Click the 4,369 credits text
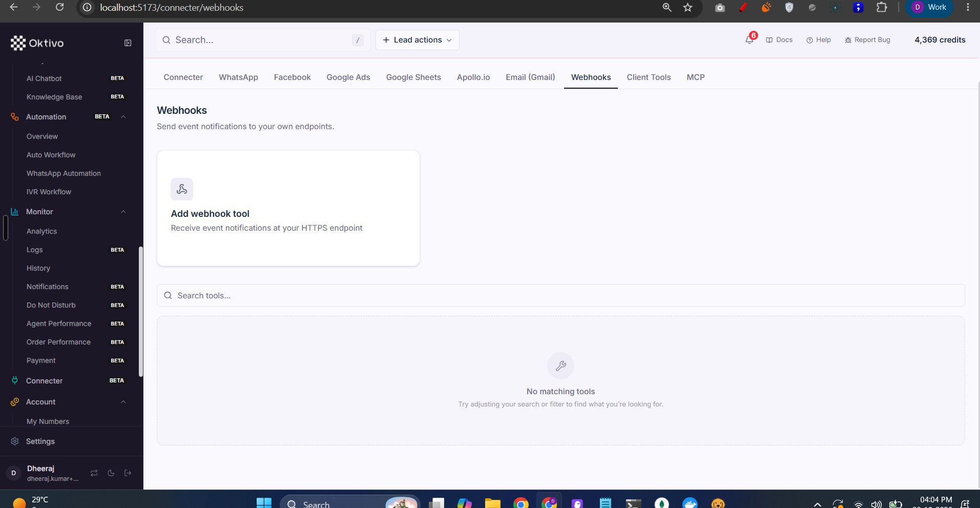Screen dimensions: 980x508 tap(940, 40)
